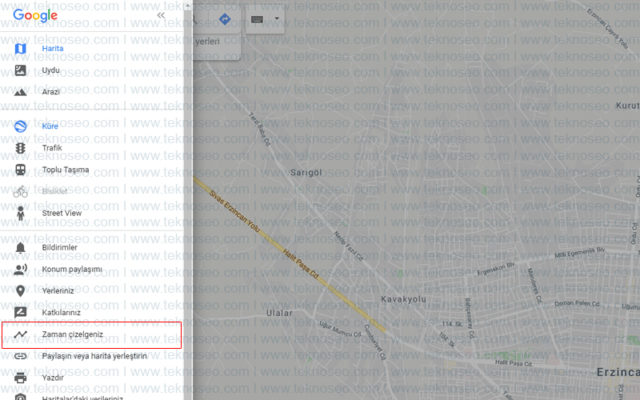Click the Yazdır printer icon
This screenshot has height=400, width=640.
click(x=20, y=378)
